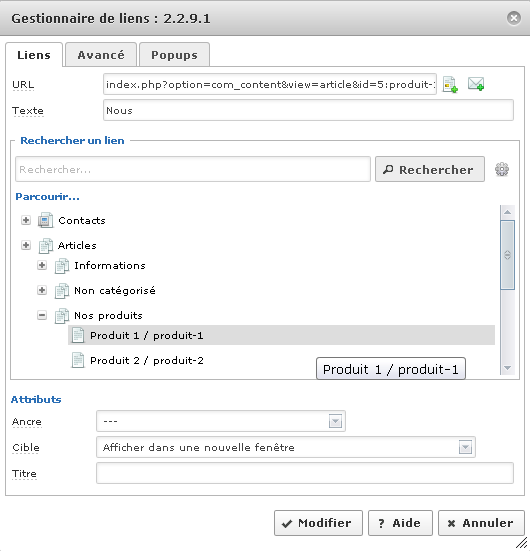Image resolution: width=530 pixels, height=551 pixels.
Task: Click the Nos produits folder icon
Action: [62, 316]
